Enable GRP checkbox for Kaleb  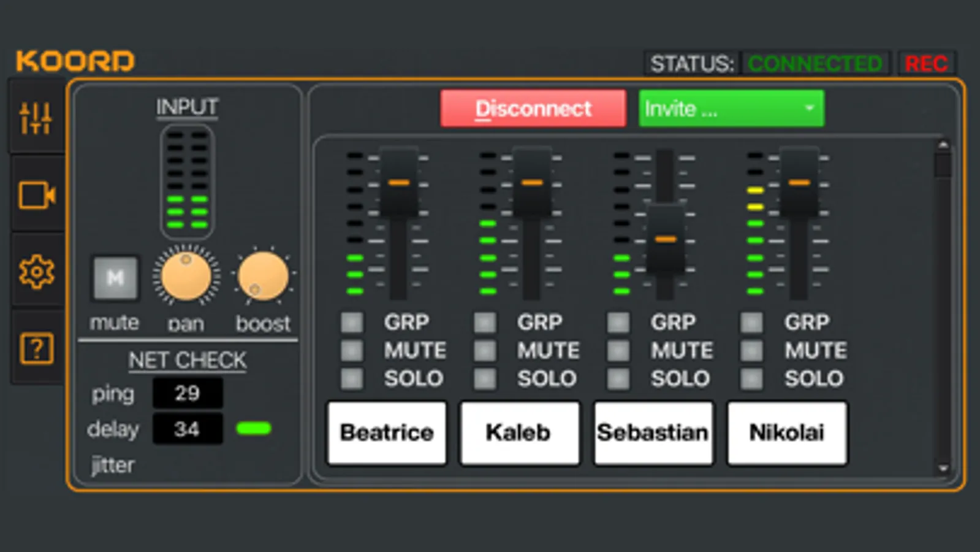pos(485,322)
